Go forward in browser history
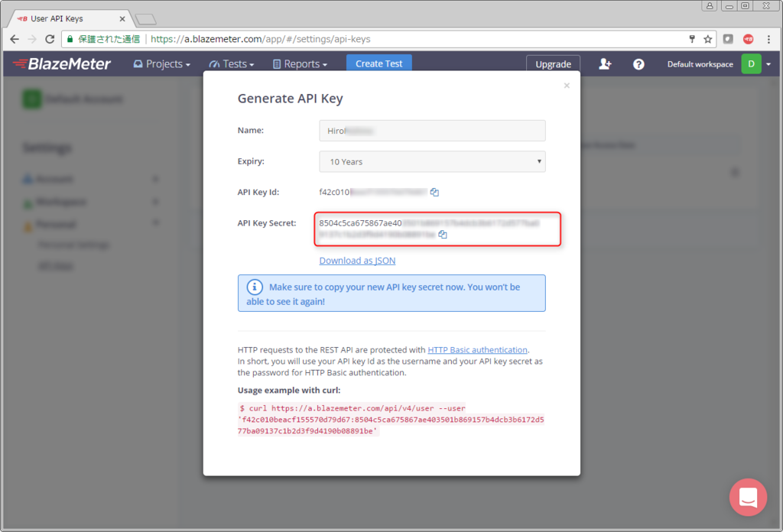 click(32, 39)
